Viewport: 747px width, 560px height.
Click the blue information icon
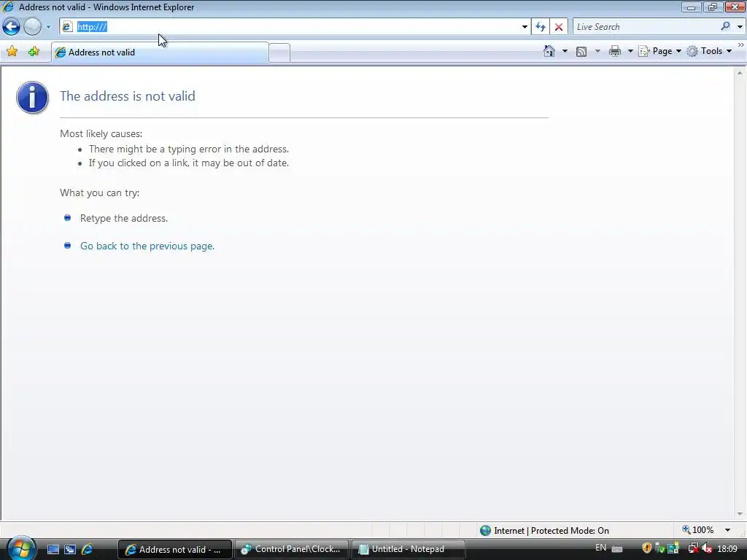[32, 97]
